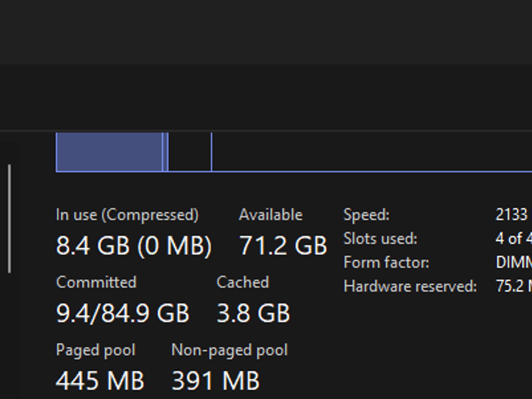Click the "In use (Compressed)" label

(127, 215)
